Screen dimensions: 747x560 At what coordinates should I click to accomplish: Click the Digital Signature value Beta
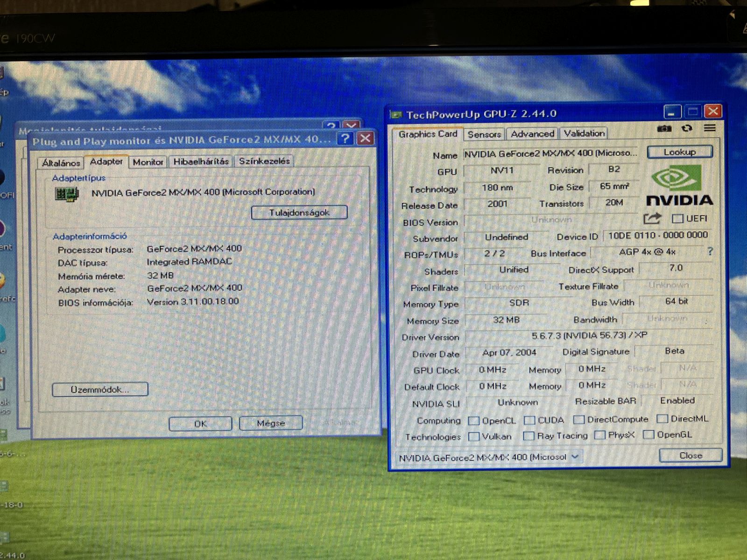(675, 351)
